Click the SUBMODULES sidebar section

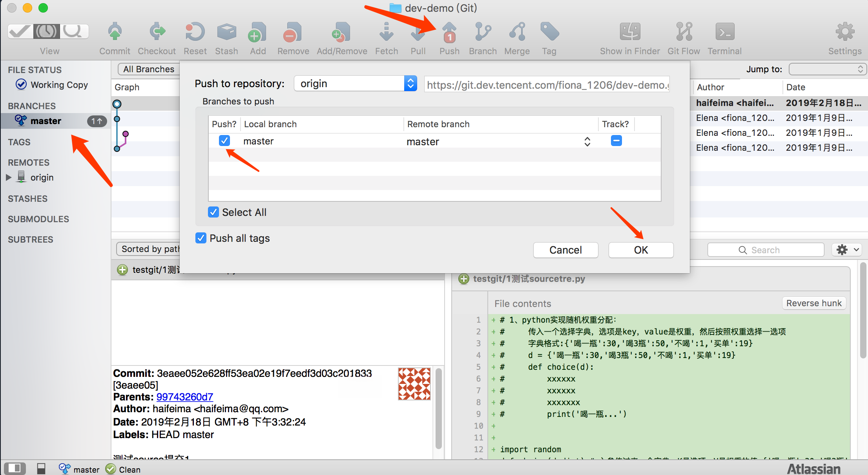(x=38, y=219)
